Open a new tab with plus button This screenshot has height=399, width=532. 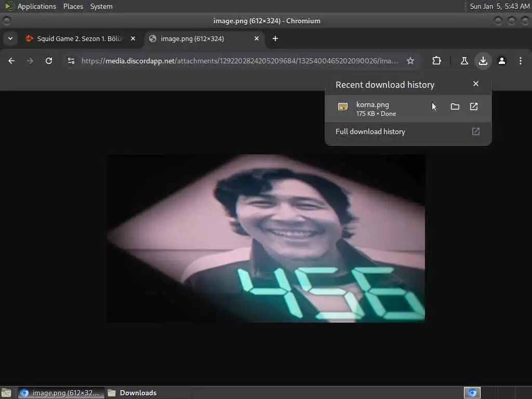point(275,38)
